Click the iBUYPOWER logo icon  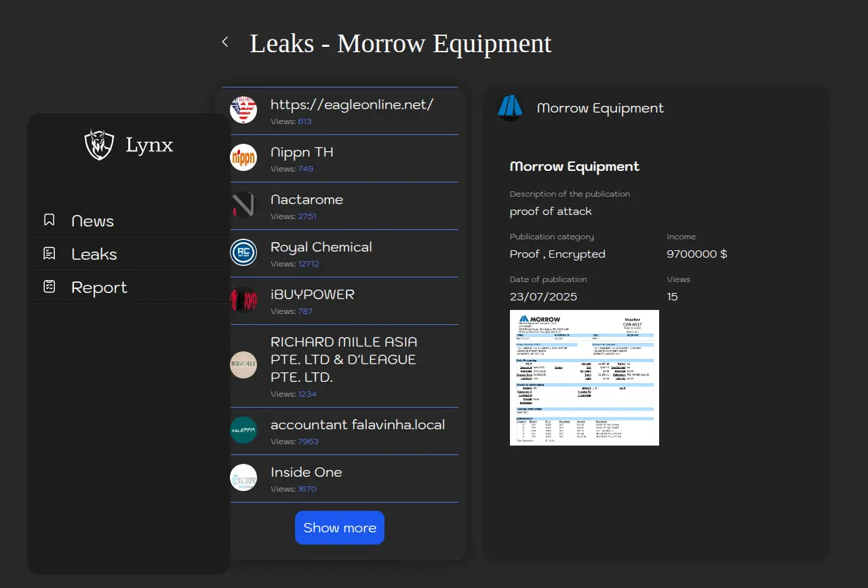(243, 300)
